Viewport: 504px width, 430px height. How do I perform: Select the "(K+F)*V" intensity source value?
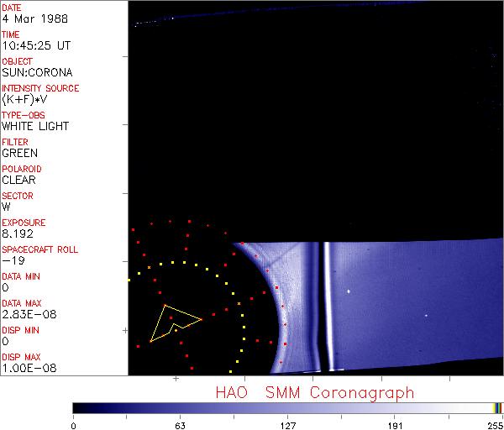24,99
